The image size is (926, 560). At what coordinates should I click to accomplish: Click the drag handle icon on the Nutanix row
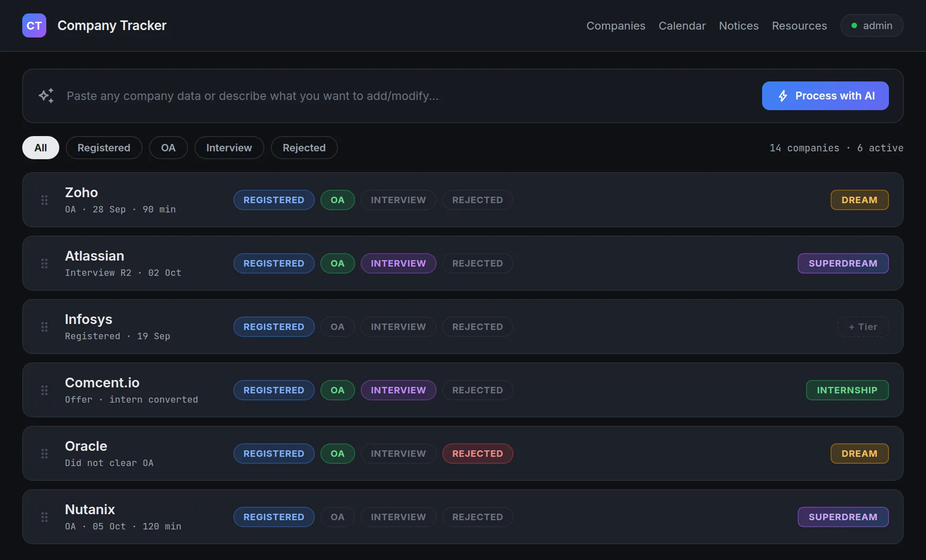(x=44, y=517)
